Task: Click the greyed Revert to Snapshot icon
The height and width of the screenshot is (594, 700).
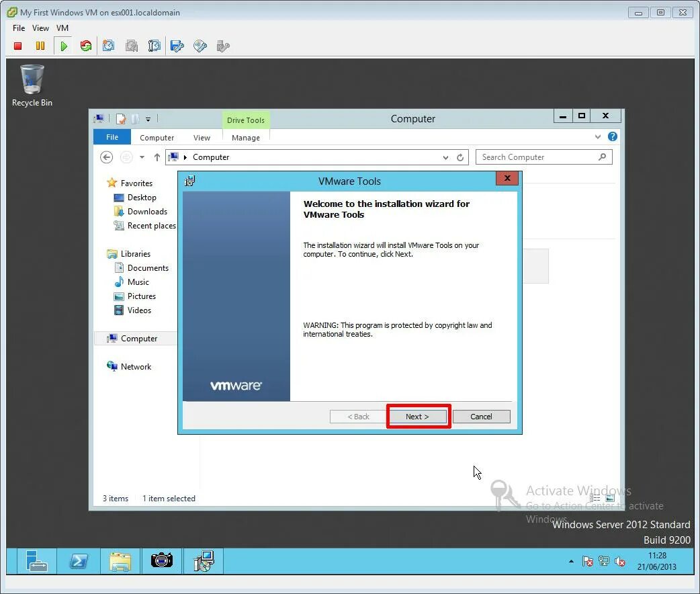Action: coord(132,46)
